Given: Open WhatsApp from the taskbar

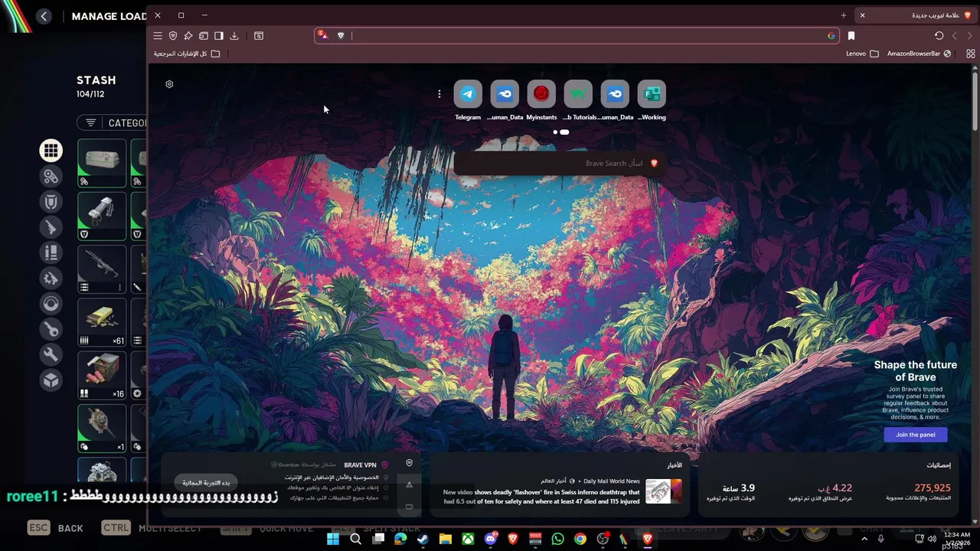Looking at the screenshot, I should click(557, 539).
